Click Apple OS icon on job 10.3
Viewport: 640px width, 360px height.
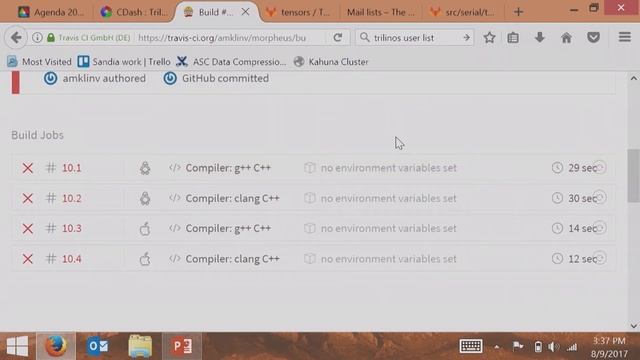pos(145,228)
